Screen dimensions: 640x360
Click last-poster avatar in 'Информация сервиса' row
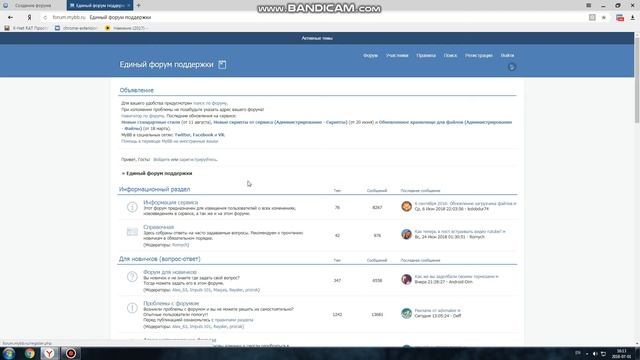tap(406, 206)
